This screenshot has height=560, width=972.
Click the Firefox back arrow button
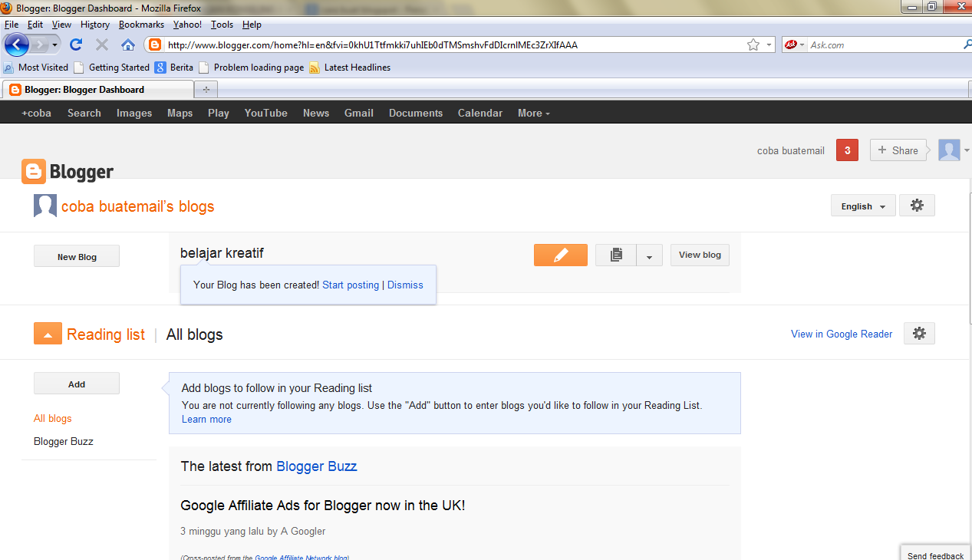coord(16,44)
